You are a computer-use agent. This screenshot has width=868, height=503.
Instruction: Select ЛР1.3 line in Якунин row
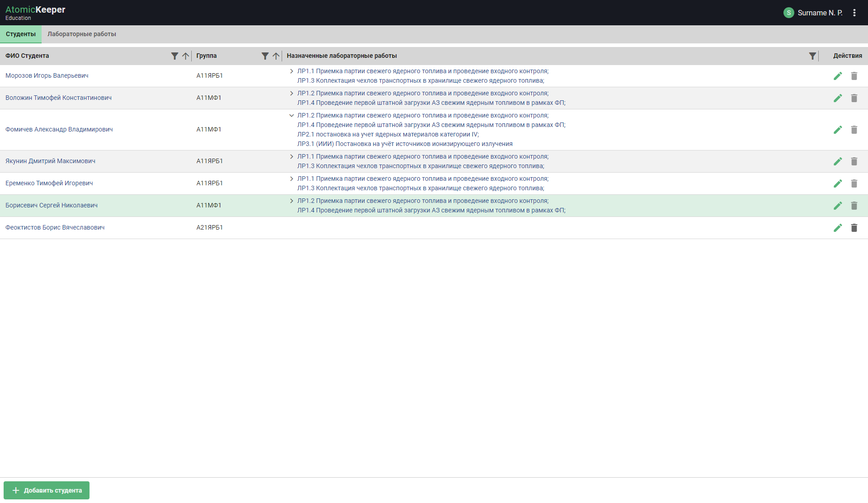(421, 166)
